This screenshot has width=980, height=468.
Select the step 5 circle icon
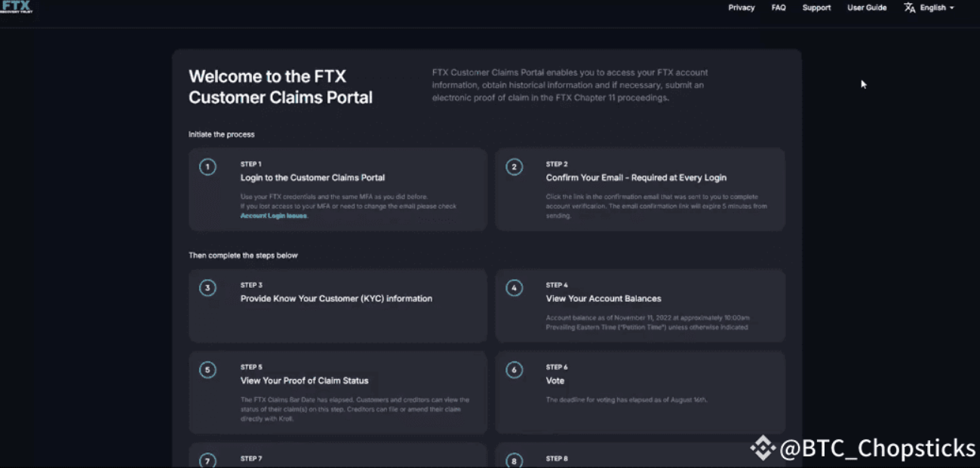coord(207,370)
